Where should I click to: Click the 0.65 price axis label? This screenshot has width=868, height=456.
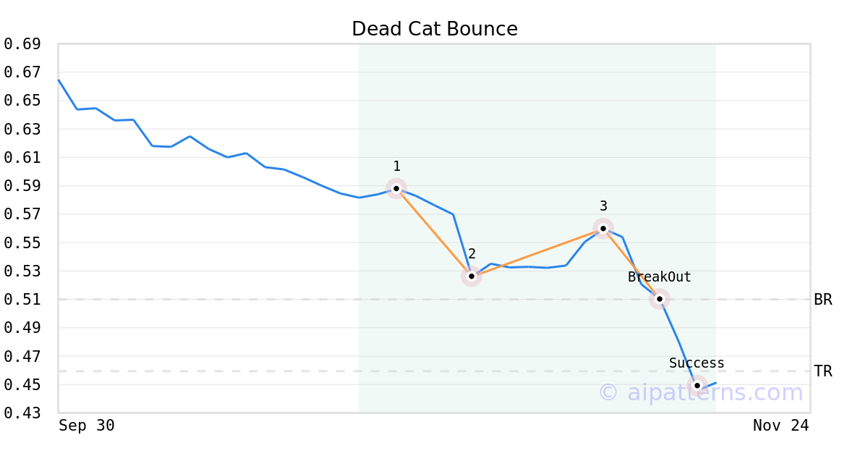(x=22, y=101)
